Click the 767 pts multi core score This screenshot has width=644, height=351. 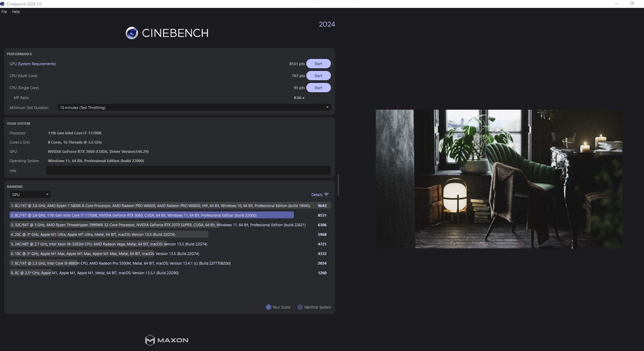[298, 76]
